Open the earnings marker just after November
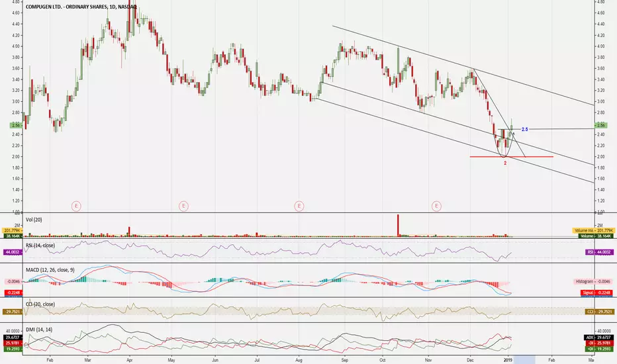The image size is (617, 364). point(436,206)
